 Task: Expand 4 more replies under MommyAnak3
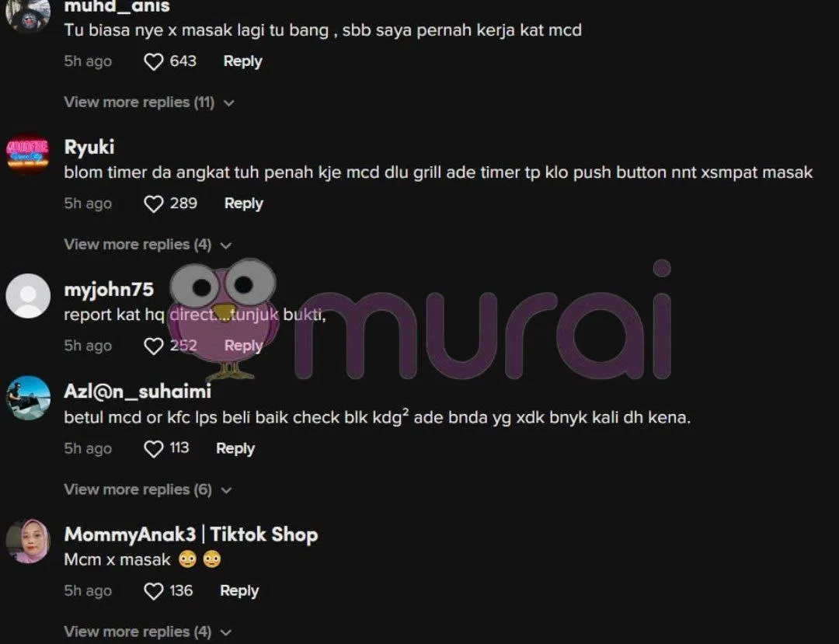148,632
